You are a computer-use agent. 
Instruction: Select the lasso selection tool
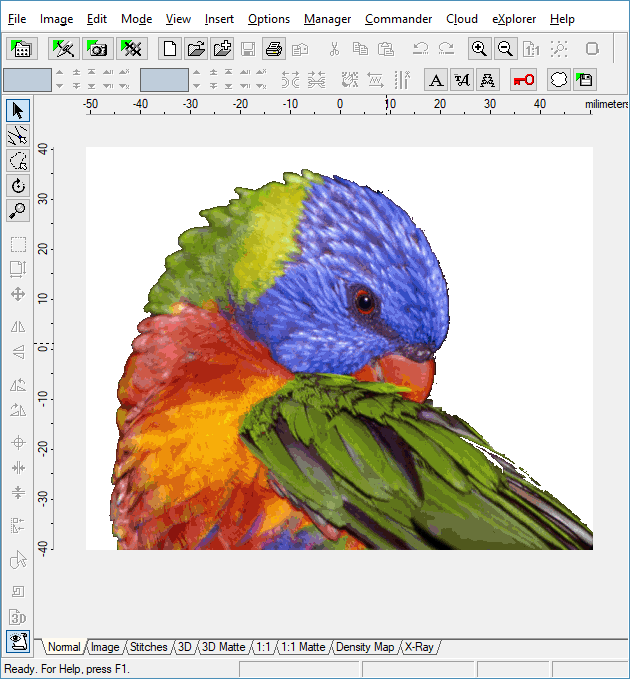click(18, 161)
